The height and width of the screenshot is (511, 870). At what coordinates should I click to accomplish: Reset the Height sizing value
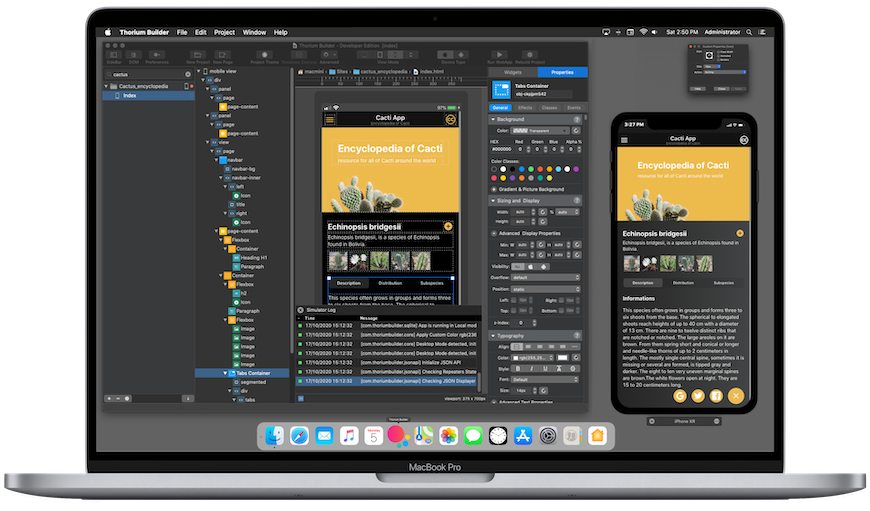click(543, 221)
